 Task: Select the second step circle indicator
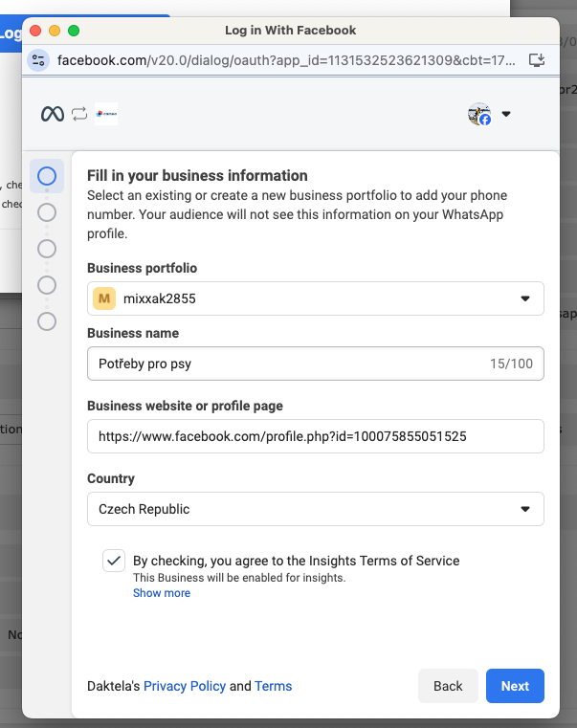pyautogui.click(x=47, y=212)
